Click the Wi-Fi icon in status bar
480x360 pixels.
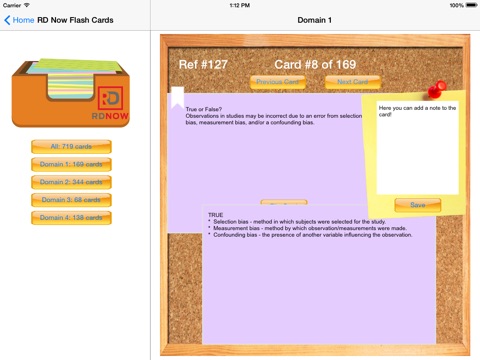pyautogui.click(x=26, y=5)
